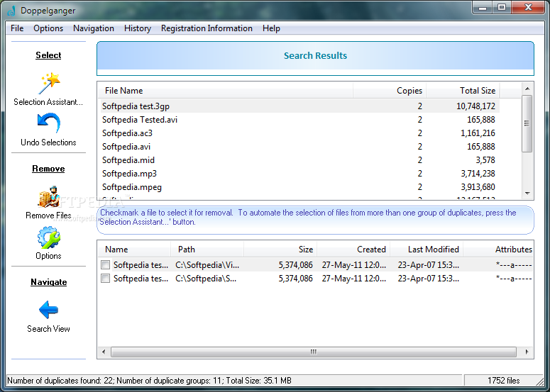Click the Doppelganger title bar app icon

pyautogui.click(x=11, y=11)
